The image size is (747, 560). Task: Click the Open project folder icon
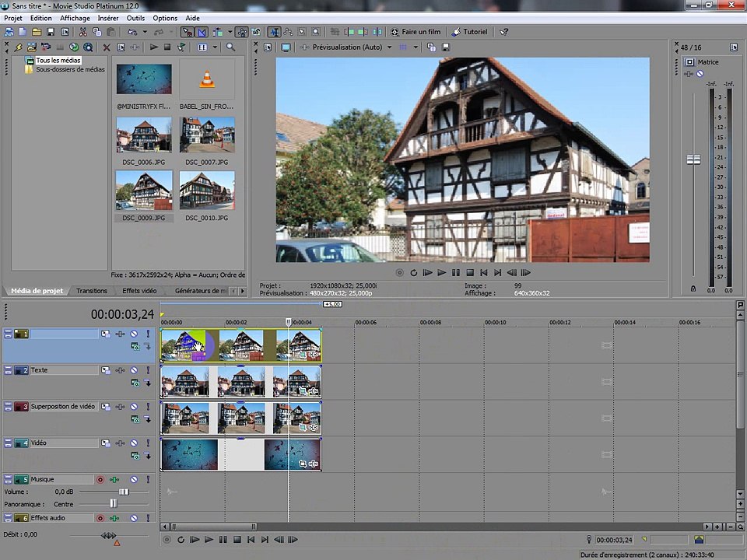point(37,32)
